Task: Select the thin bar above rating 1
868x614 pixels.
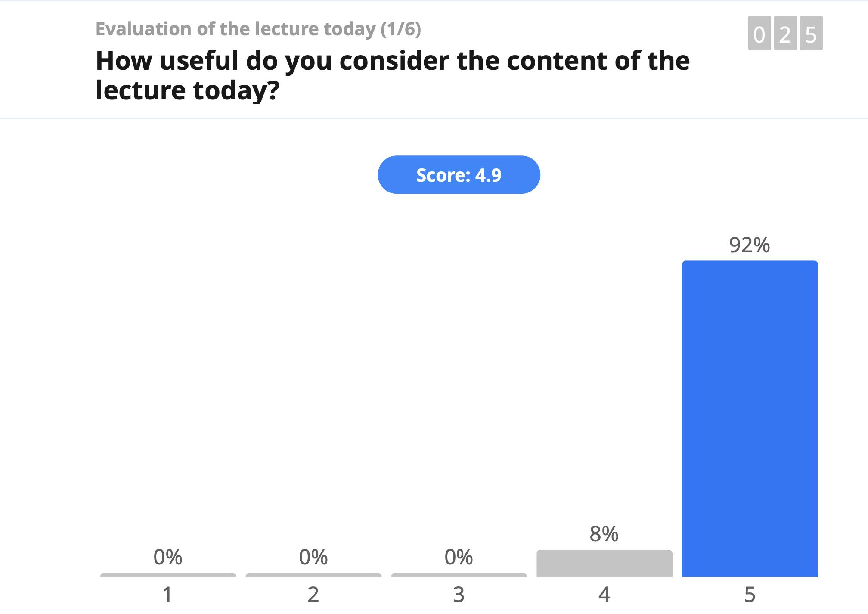Action: pos(168,574)
